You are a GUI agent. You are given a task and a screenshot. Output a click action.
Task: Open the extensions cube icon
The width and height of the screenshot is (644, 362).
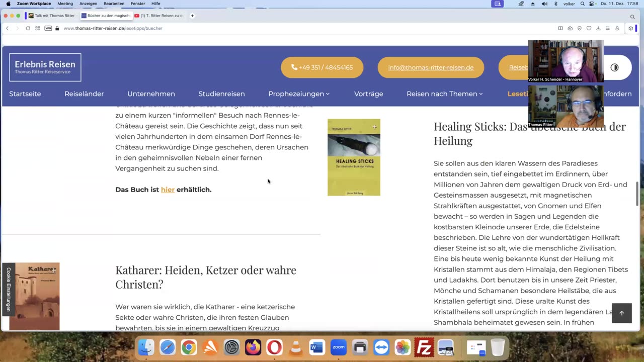pyautogui.click(x=630, y=28)
